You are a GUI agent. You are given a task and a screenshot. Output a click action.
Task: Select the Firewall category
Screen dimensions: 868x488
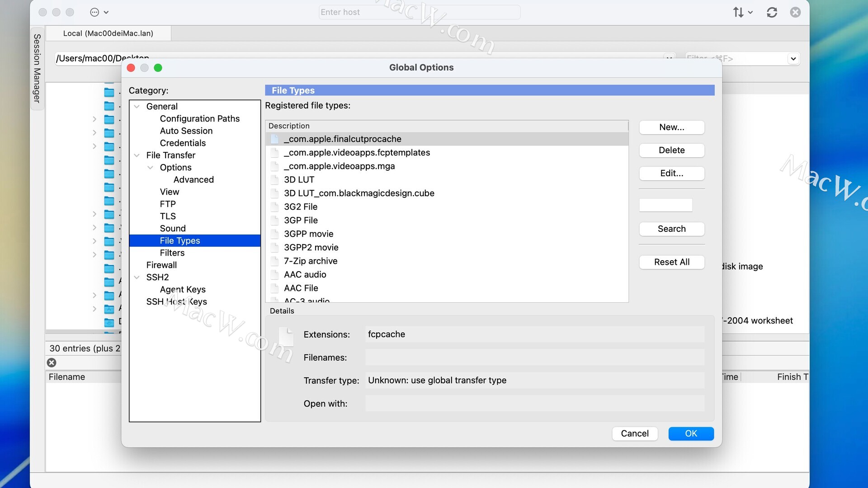pyautogui.click(x=161, y=265)
